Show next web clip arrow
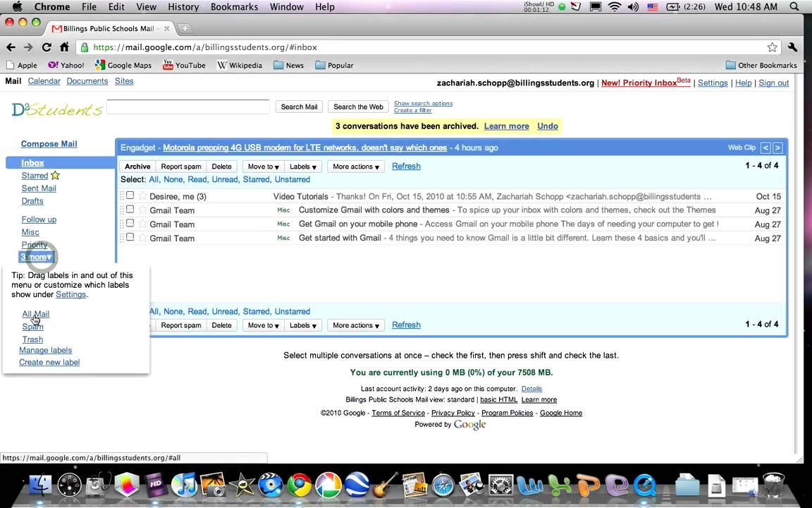This screenshot has height=508, width=812. pyautogui.click(x=777, y=147)
